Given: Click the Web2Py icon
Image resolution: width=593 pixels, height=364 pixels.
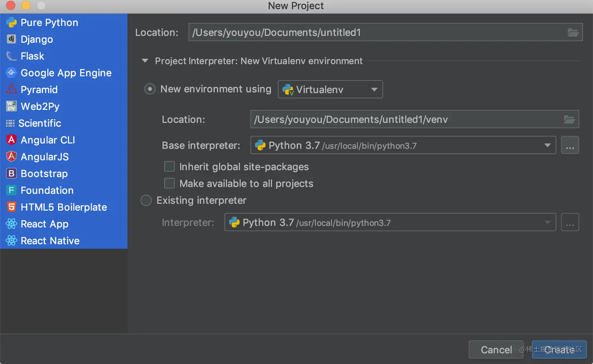Looking at the screenshot, I should 11,106.
